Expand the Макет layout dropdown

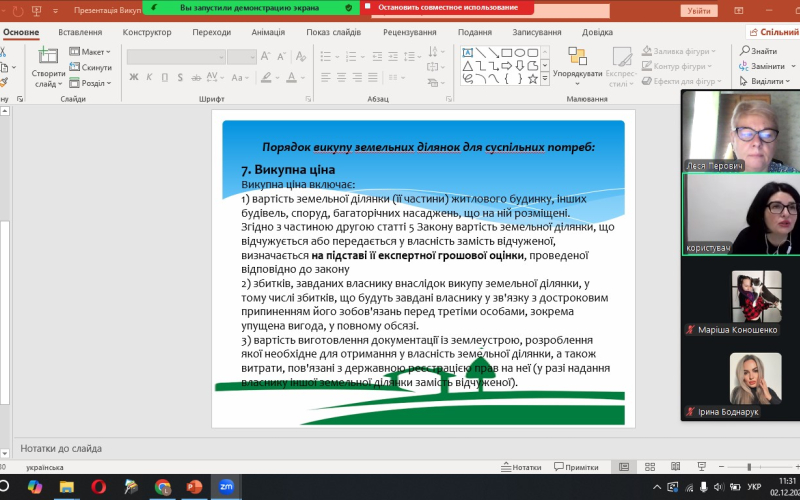point(93,51)
